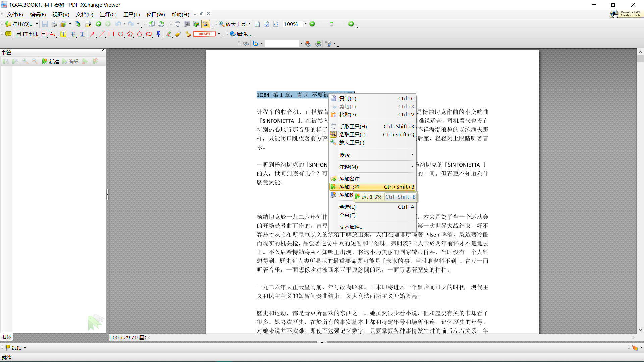Viewport: 644px width, 362px height.
Task: Run OCR using the OCR icon
Action: point(88,24)
